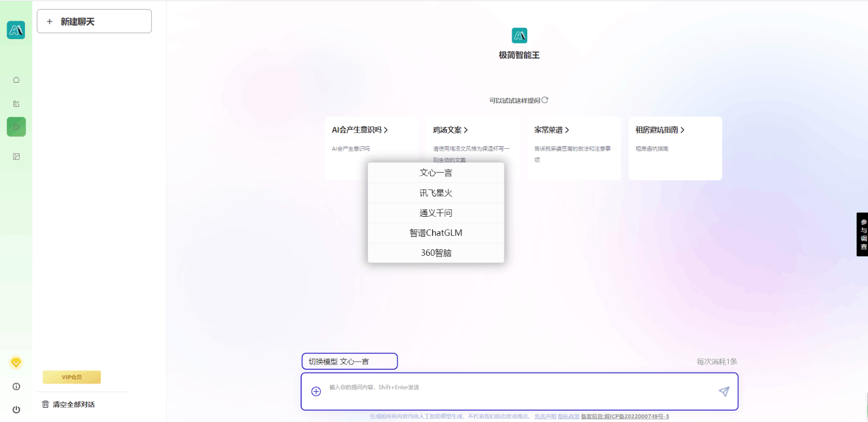The image size is (868, 422).
Task: Click the 可以试试这样提问 label
Action: (x=515, y=100)
